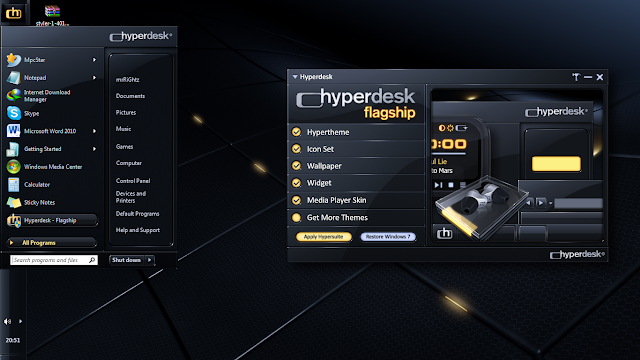Screen dimensions: 640x360
Task: Open Help and Support
Action: [138, 230]
